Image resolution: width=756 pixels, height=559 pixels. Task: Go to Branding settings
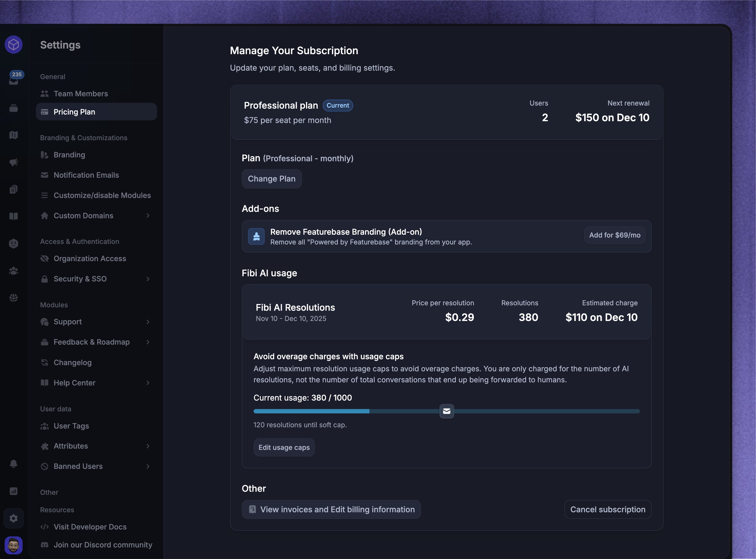pos(96,155)
